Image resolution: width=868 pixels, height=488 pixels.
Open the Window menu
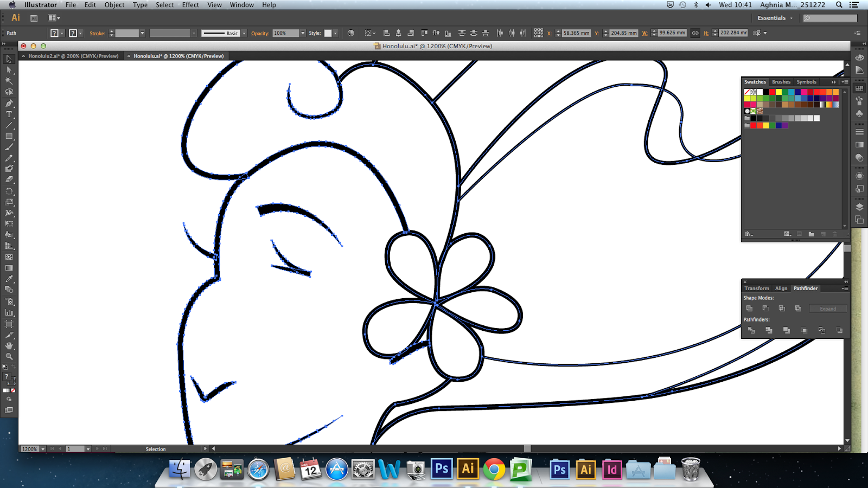click(x=241, y=5)
